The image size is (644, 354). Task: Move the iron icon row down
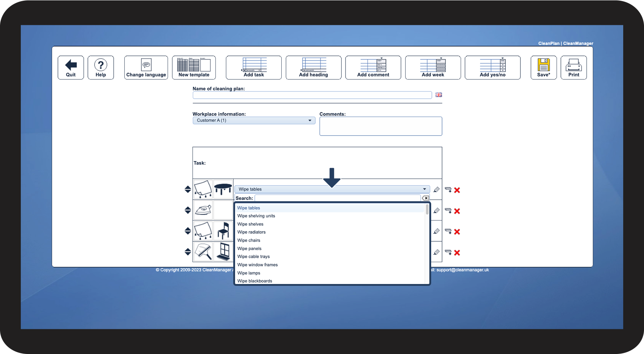[188, 212]
